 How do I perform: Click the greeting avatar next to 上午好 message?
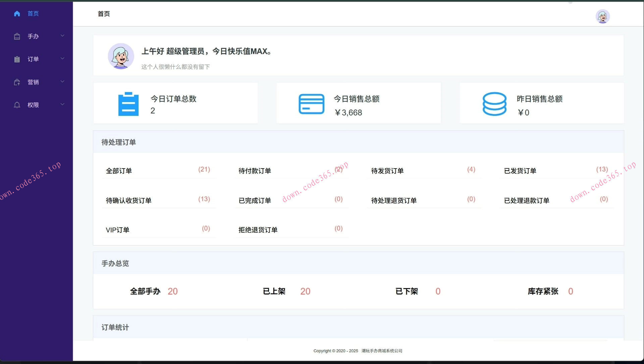pyautogui.click(x=121, y=56)
